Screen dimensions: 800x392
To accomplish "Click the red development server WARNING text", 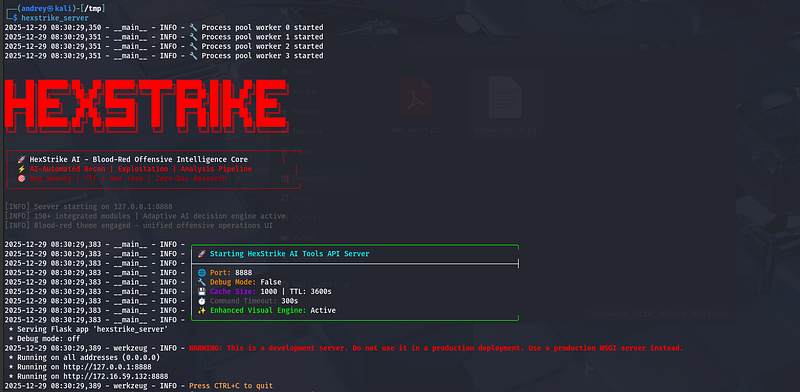I will 436,348.
